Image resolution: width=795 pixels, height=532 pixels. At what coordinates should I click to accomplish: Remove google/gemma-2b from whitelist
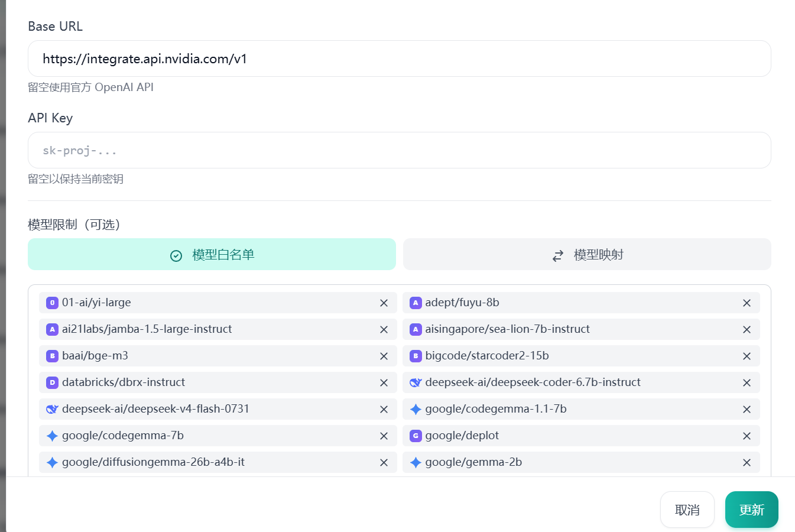[x=747, y=462]
